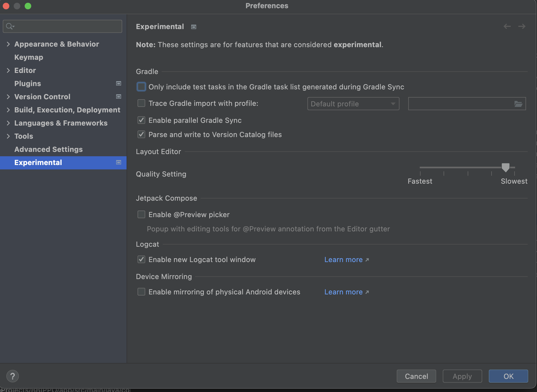The width and height of the screenshot is (537, 392).
Task: Click the folder browse icon for trace profile
Action: tap(518, 104)
